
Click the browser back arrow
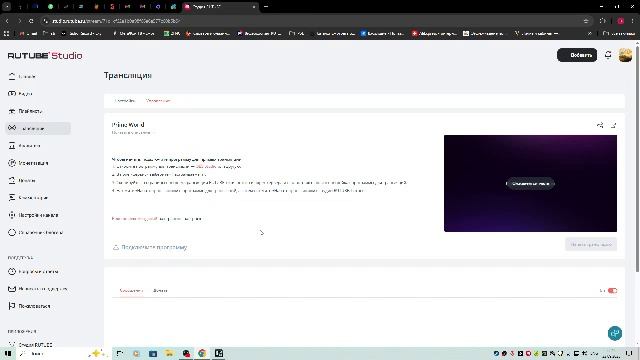pyautogui.click(x=7, y=21)
